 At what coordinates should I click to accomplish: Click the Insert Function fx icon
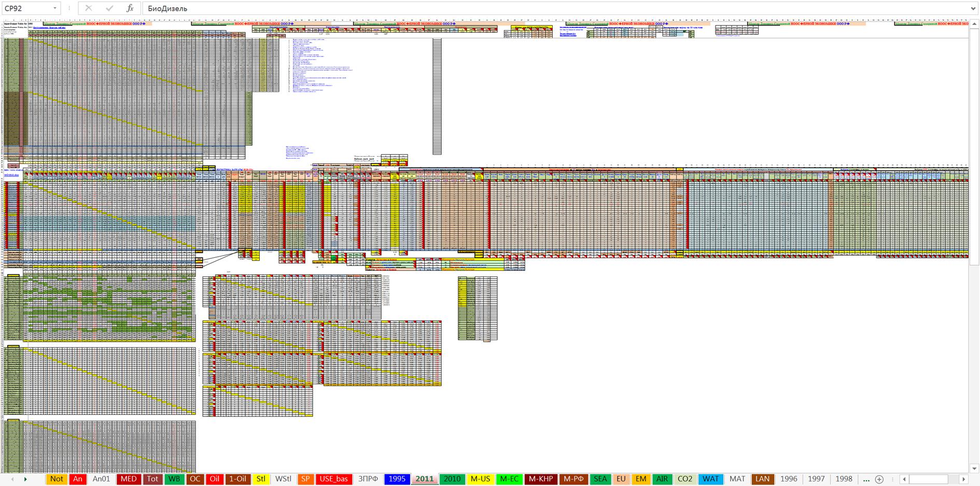130,8
